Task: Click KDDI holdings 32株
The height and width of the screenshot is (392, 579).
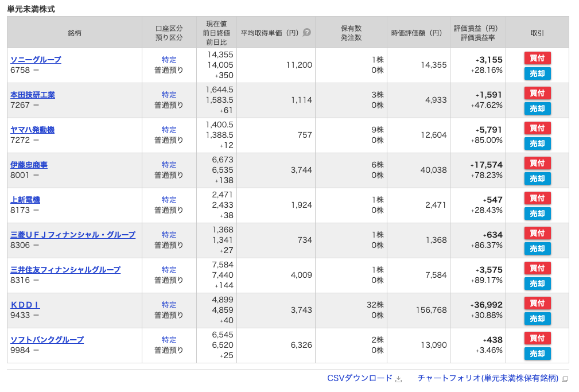Action: click(x=375, y=305)
